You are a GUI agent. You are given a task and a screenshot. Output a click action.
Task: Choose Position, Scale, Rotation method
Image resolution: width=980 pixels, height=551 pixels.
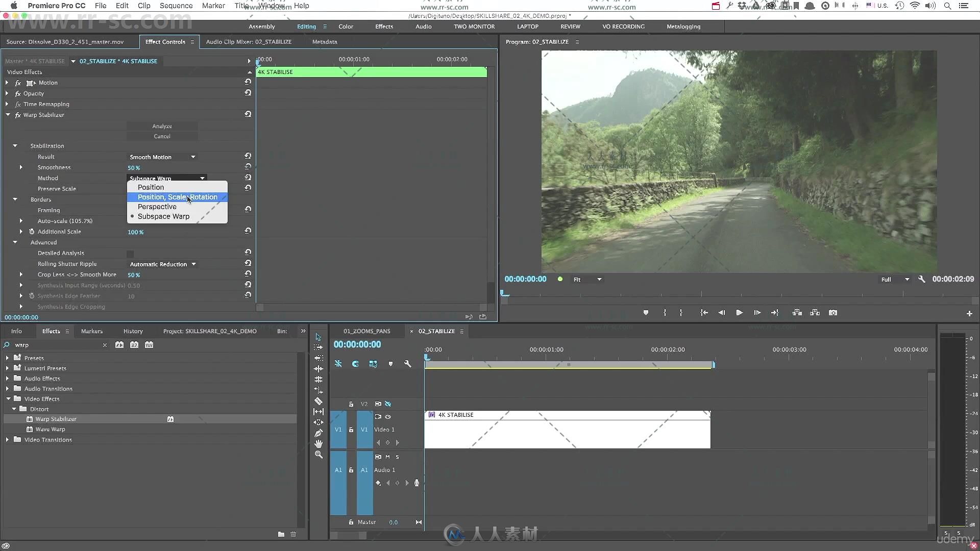[x=177, y=197]
